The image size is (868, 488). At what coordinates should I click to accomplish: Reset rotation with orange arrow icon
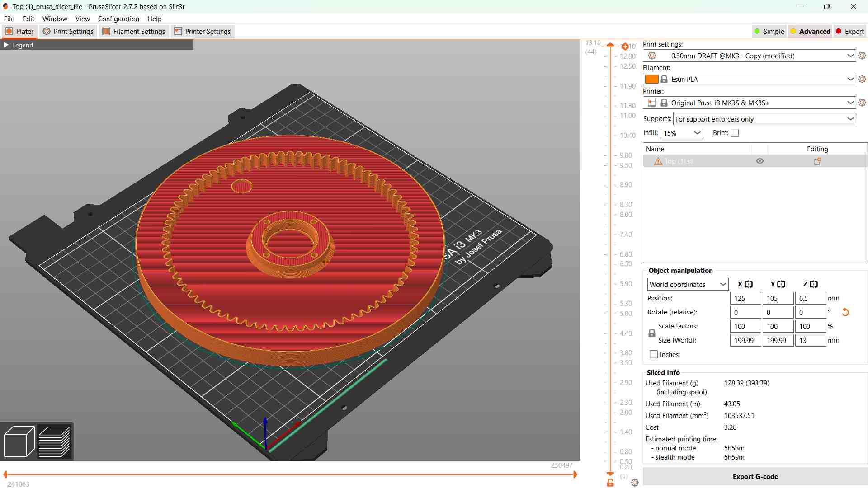coord(845,312)
